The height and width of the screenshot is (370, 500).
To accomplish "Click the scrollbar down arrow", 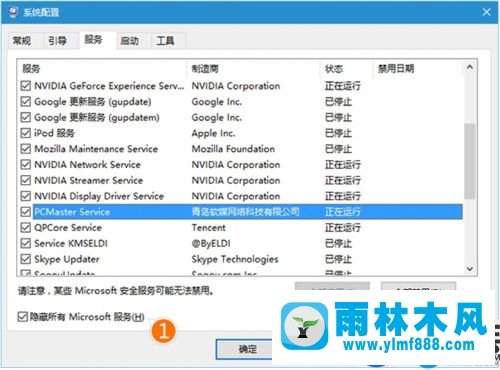I will pos(470,269).
